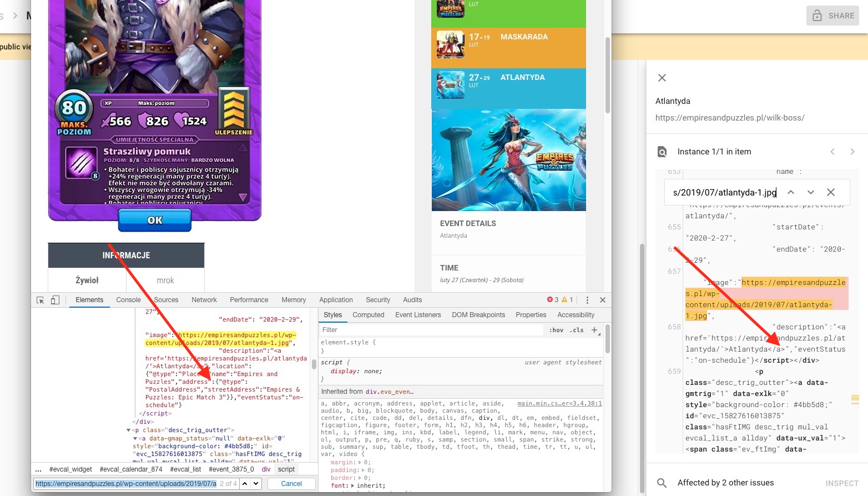Clear the atlantyda-1.jpg source search

point(830,192)
